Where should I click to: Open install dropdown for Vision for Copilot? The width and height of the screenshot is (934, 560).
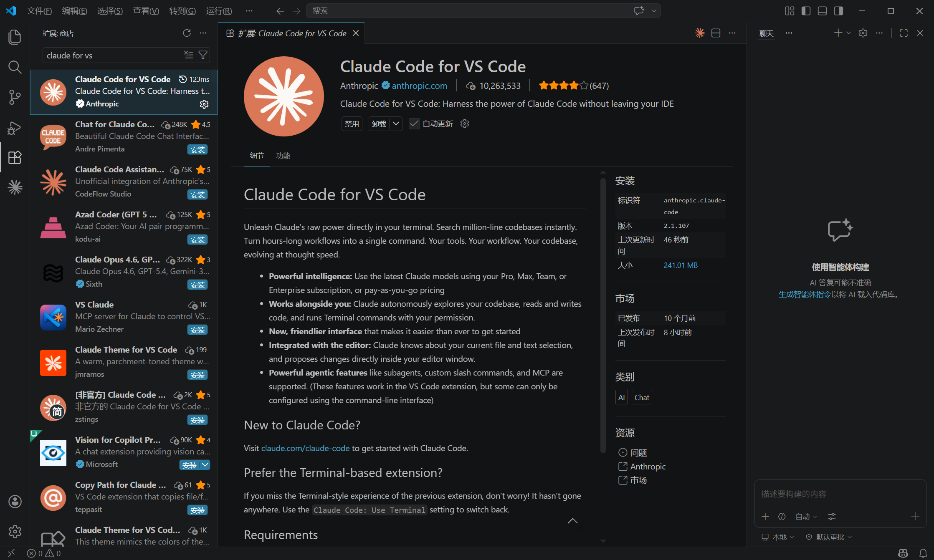click(205, 465)
